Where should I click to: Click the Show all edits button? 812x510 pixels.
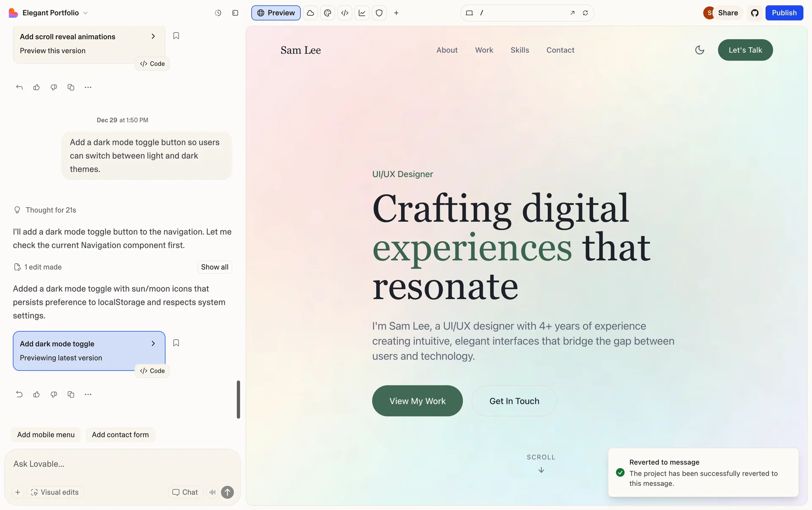click(x=214, y=267)
